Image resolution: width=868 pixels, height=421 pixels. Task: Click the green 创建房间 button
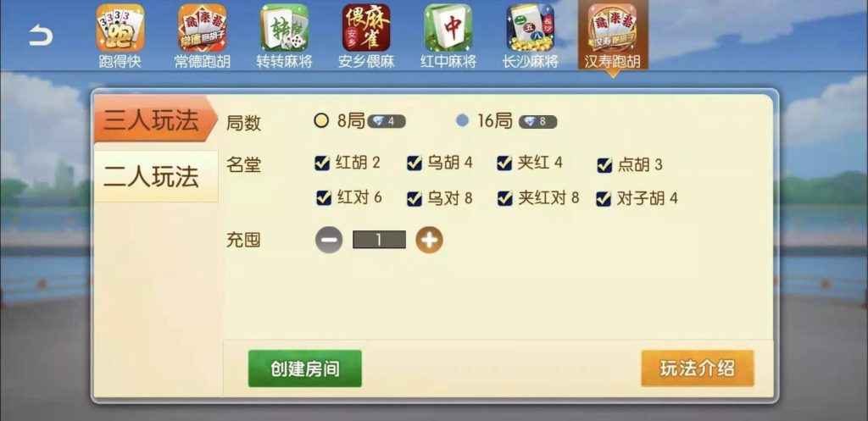click(305, 368)
